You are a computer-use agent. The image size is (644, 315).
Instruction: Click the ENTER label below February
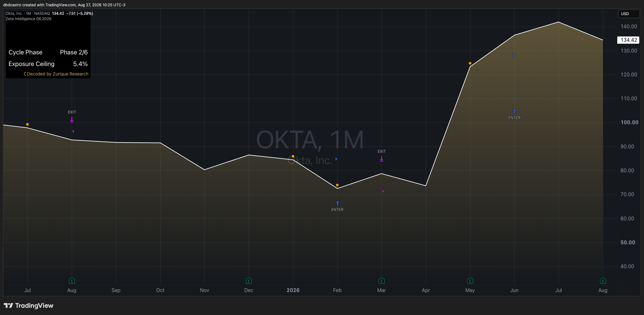337,210
